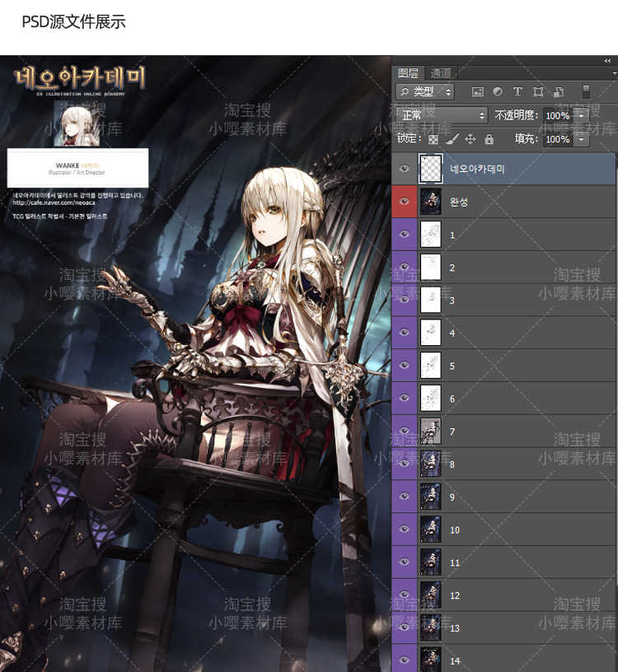Select layer named 11

point(455,562)
